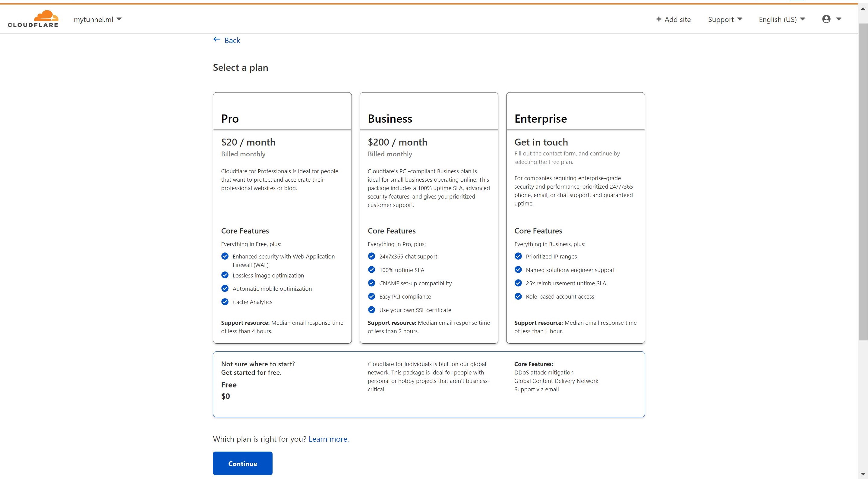The image size is (868, 479).
Task: Click the Free $0 price text
Action: pos(226,396)
